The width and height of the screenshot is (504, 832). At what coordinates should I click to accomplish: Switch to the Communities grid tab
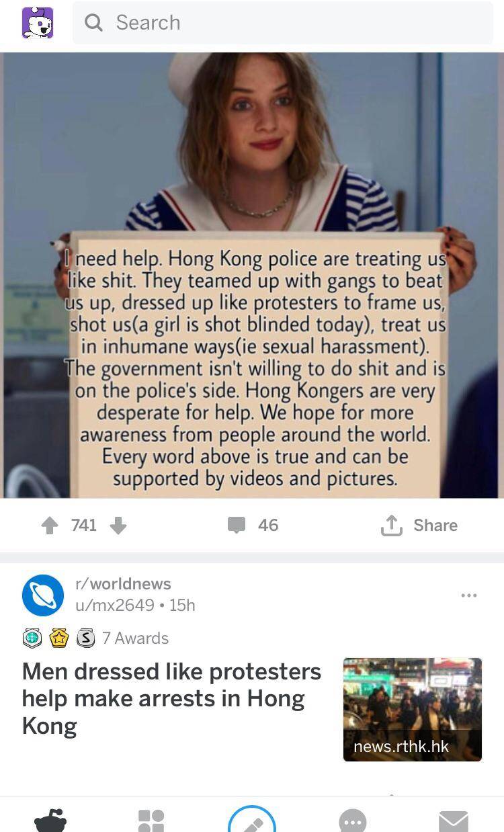coord(151,821)
